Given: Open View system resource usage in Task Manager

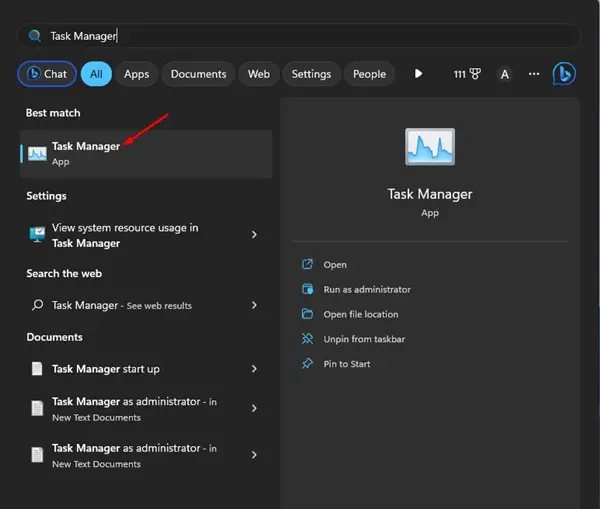Looking at the screenshot, I should [146, 235].
